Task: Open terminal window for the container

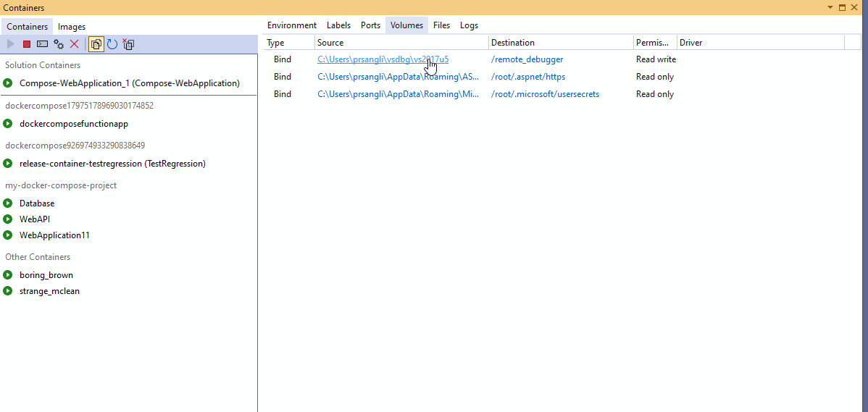Action: click(x=42, y=44)
